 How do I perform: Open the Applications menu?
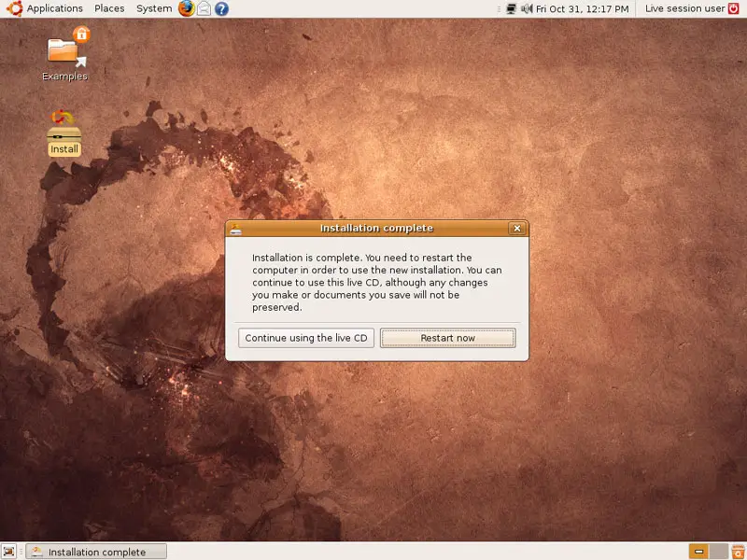[x=54, y=8]
